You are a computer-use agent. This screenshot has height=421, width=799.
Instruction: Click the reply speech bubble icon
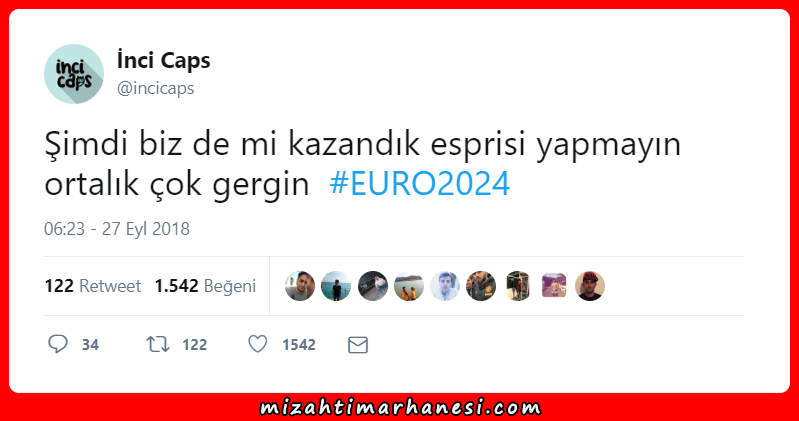click(58, 344)
